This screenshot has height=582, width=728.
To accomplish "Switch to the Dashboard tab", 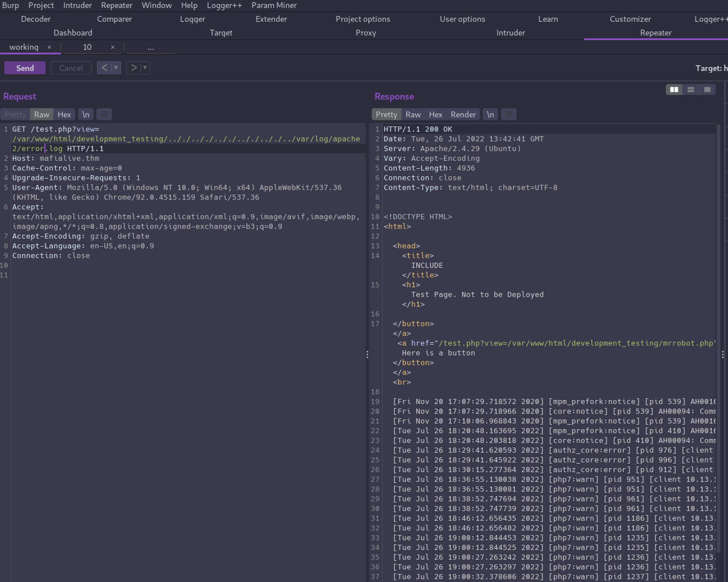I will tap(73, 33).
